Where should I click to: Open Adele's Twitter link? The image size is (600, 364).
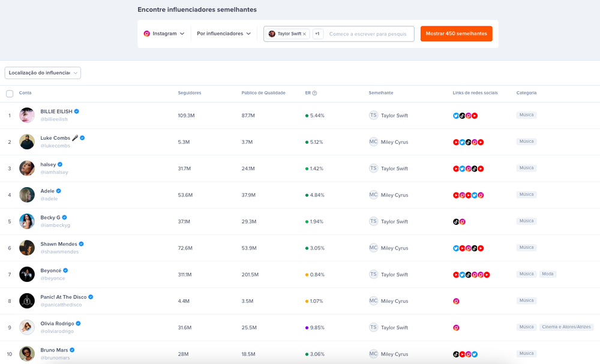[475, 195]
